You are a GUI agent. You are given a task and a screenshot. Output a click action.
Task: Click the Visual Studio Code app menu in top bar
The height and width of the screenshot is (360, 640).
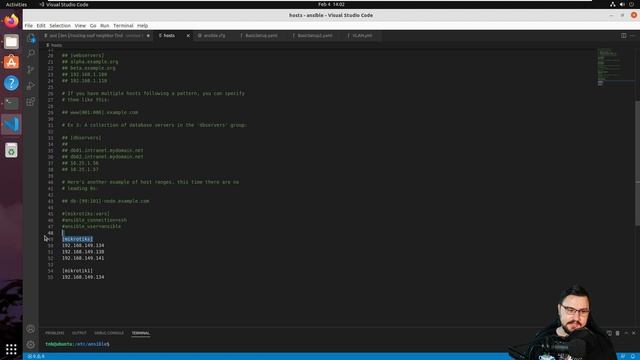(64, 4)
